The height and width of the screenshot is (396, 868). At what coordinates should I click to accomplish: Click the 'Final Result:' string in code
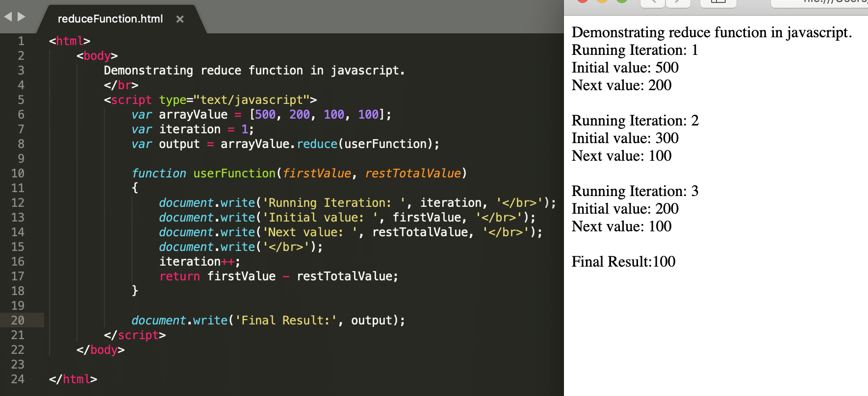click(286, 321)
